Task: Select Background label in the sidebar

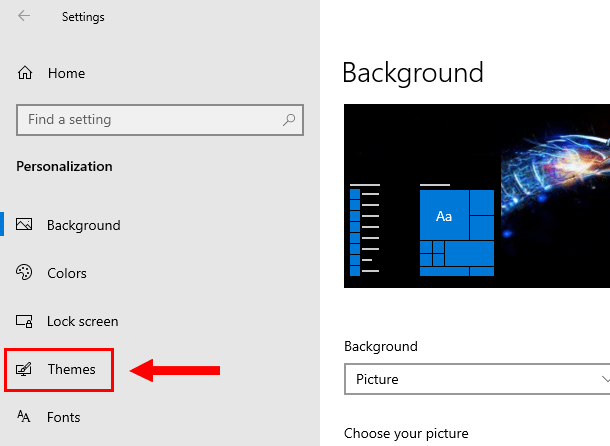Action: point(83,225)
